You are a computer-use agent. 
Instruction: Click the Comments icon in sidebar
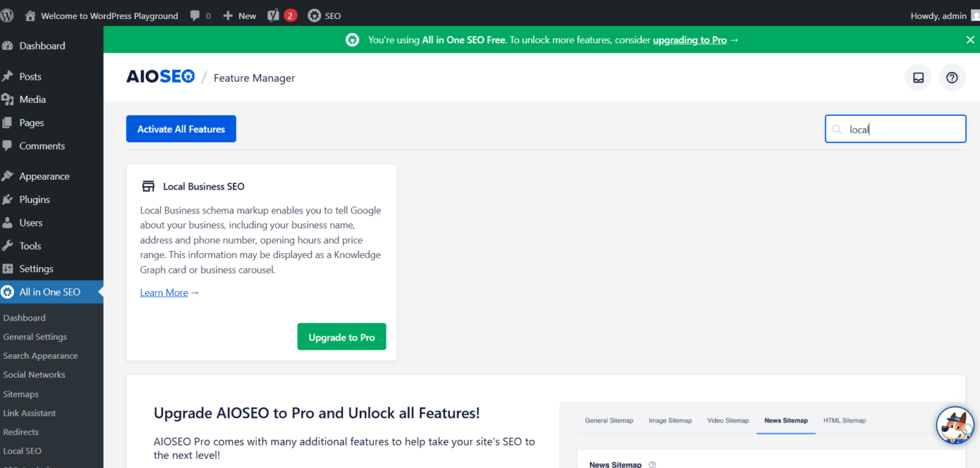pos(8,146)
